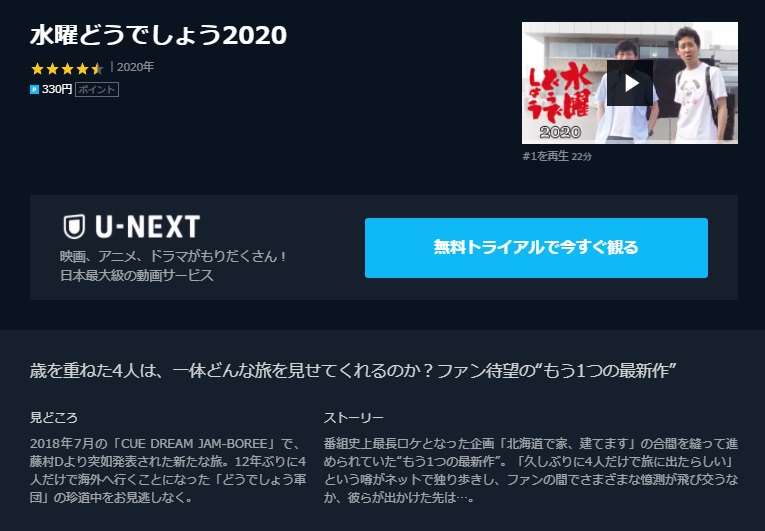The height and width of the screenshot is (531, 765).
Task: Click the half-filled fifth rating star
Action: tap(97, 68)
